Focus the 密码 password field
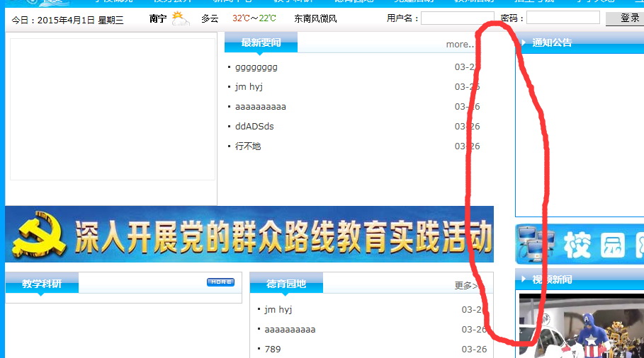This screenshot has height=358, width=644. 563,18
